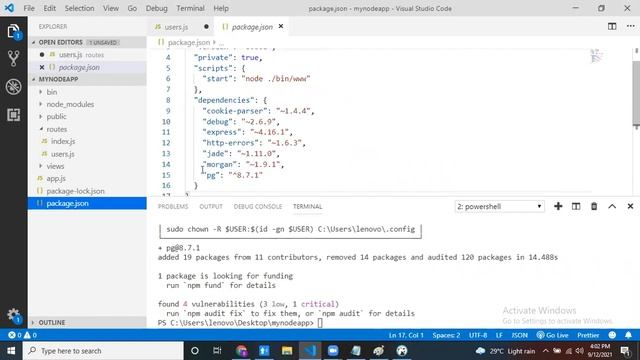Open the Explorer view in activity bar
This screenshot has width=640, height=360.
click(x=13, y=31)
